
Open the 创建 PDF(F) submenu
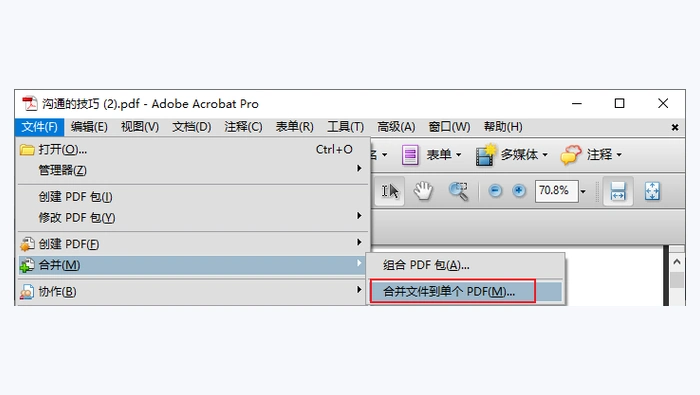[x=193, y=244]
